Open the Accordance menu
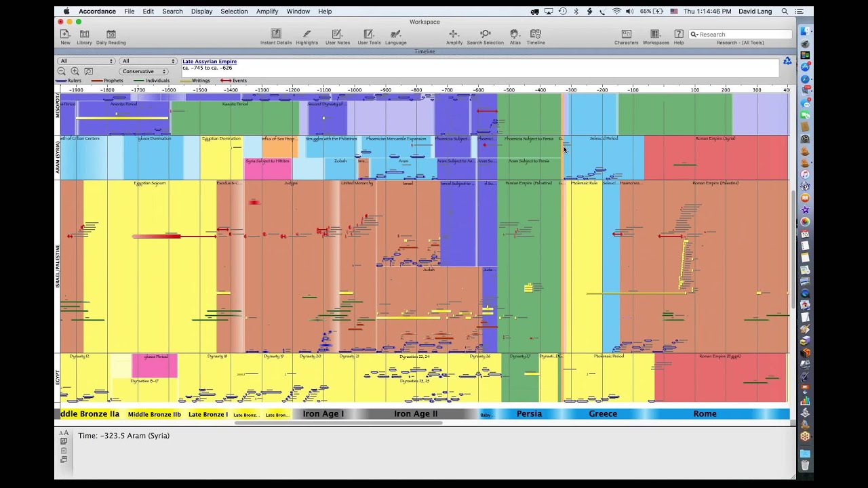 pyautogui.click(x=97, y=12)
